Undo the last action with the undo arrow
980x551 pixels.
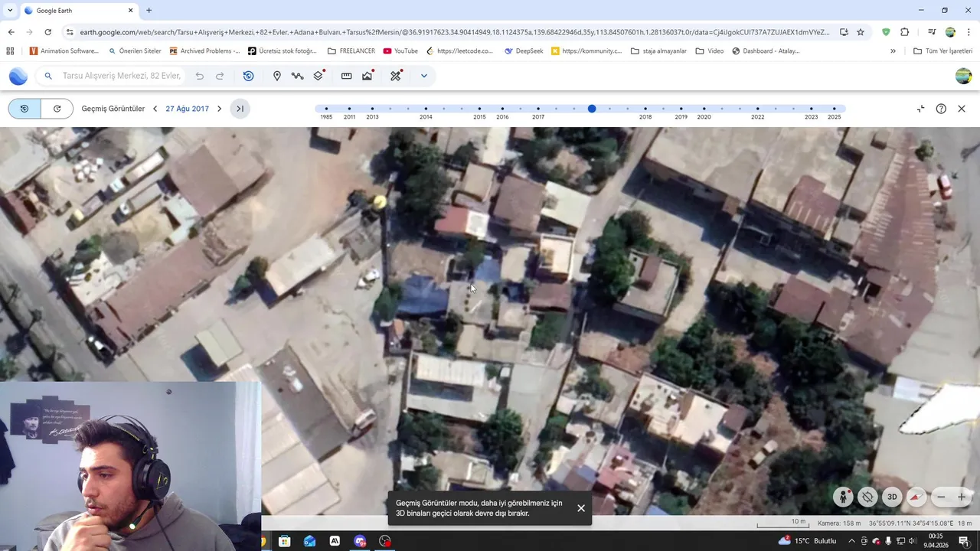tap(200, 76)
